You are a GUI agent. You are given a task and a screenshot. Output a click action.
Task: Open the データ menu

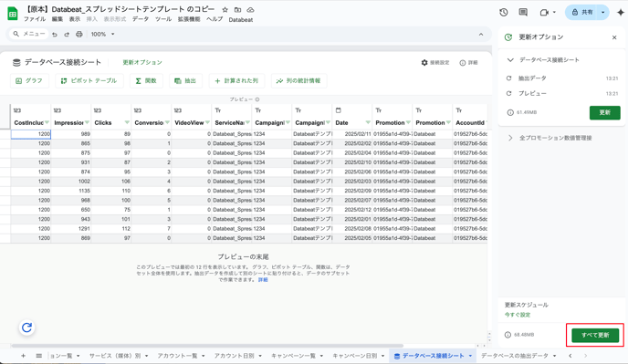click(141, 19)
